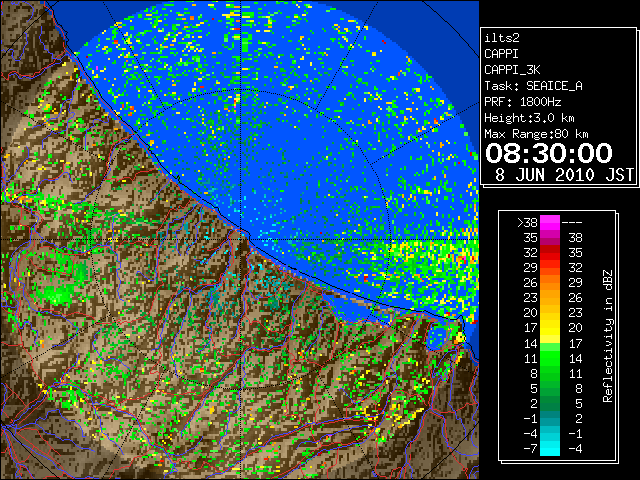Click the '-7' legend label

(530, 449)
